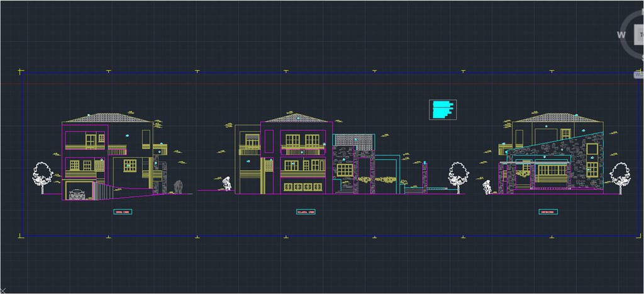Select the white tree beside the stone-wall elevation
Viewport: 644px width, 294px height.
619,178
